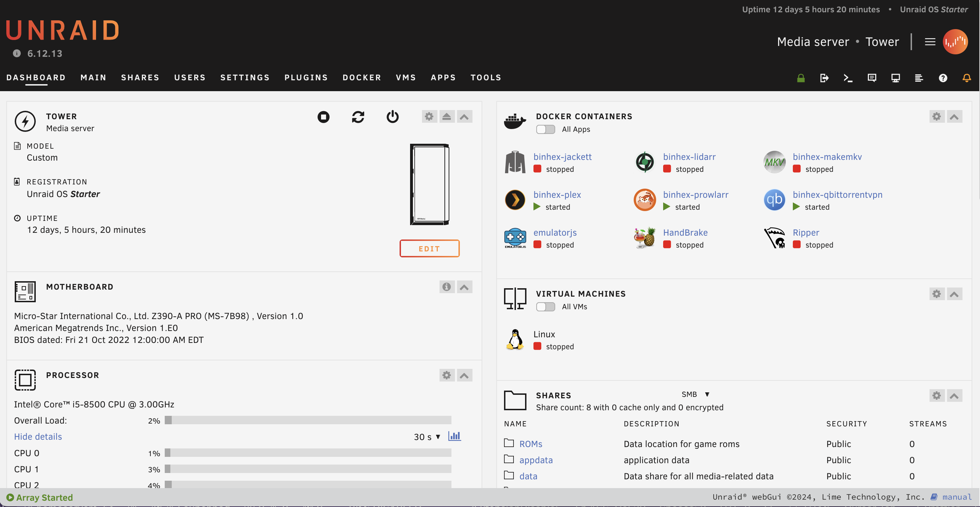
Task: Click the Overall Load progress bar
Action: pyautogui.click(x=308, y=420)
